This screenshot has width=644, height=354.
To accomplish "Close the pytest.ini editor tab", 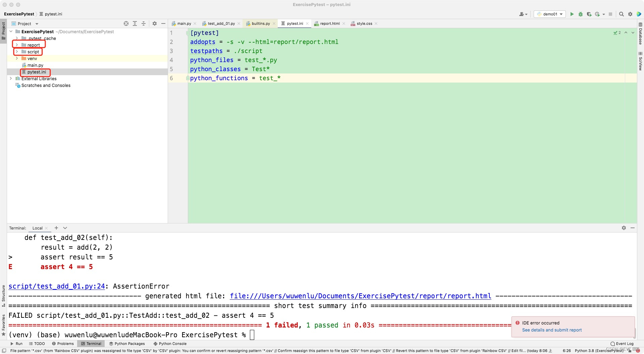I will (x=307, y=23).
